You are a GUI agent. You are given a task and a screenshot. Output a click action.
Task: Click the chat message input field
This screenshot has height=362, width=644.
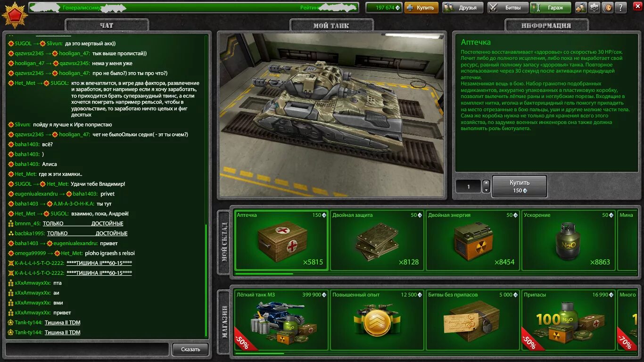point(86,349)
